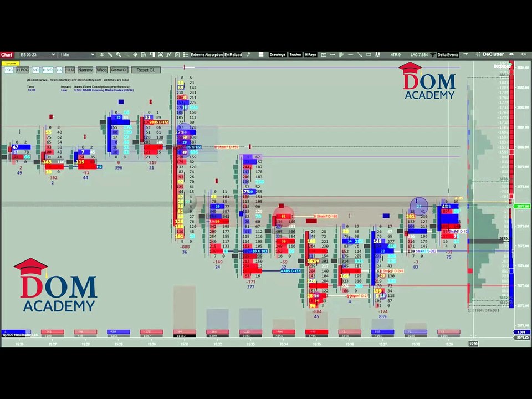This screenshot has width=532, height=399.
Task: Open the 1 Min timeframe dropdown
Action: [76, 55]
